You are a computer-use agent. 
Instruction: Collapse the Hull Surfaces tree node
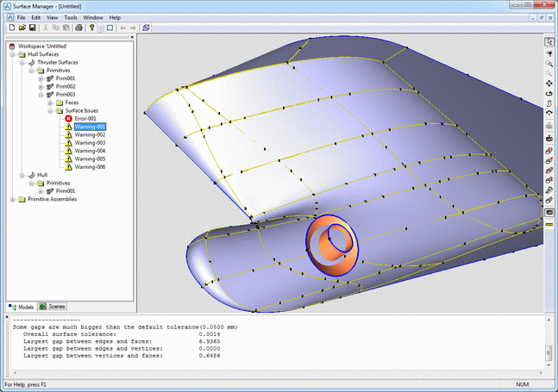pyautogui.click(x=12, y=54)
